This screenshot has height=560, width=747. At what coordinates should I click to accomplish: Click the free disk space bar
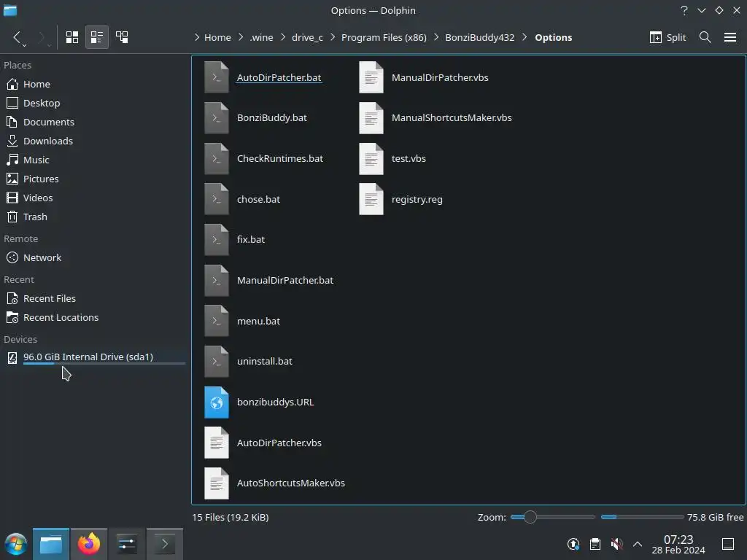(x=642, y=517)
